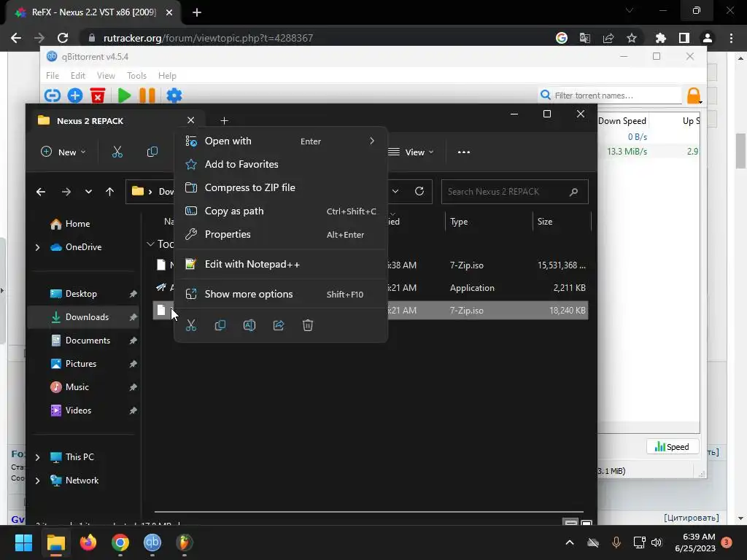
Task: Open FL Studio from the taskbar
Action: tap(185, 542)
